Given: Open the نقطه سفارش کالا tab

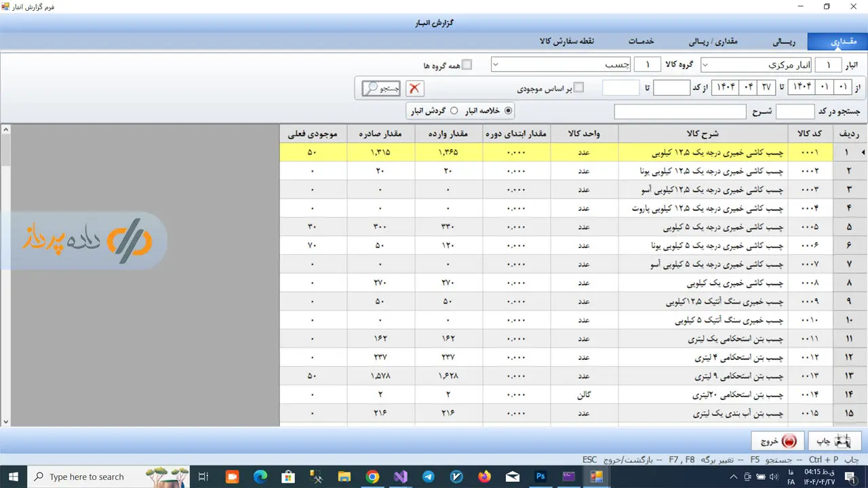Looking at the screenshot, I should (566, 41).
